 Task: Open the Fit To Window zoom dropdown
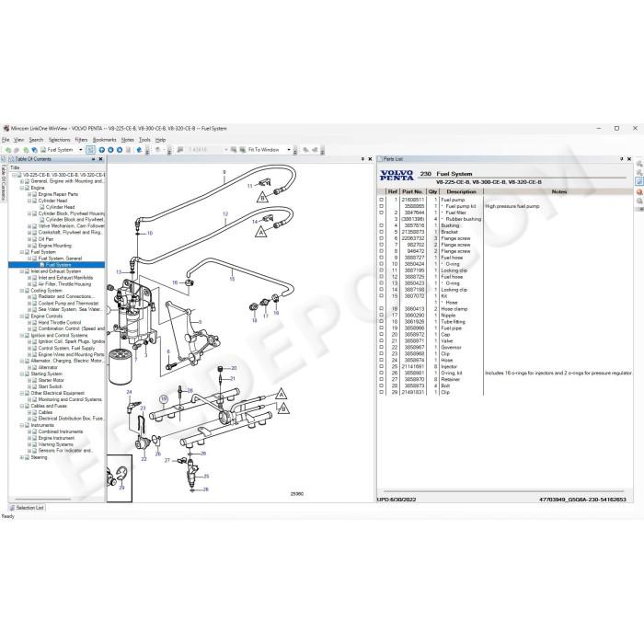[289, 150]
